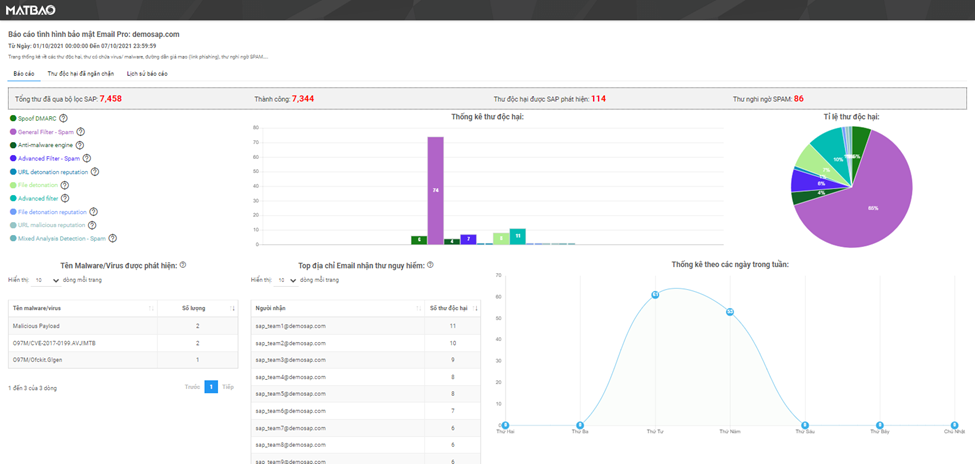Image resolution: width=975 pixels, height=464 pixels.
Task: Click help icon beside General Filter - Spam
Action: pyautogui.click(x=80, y=131)
